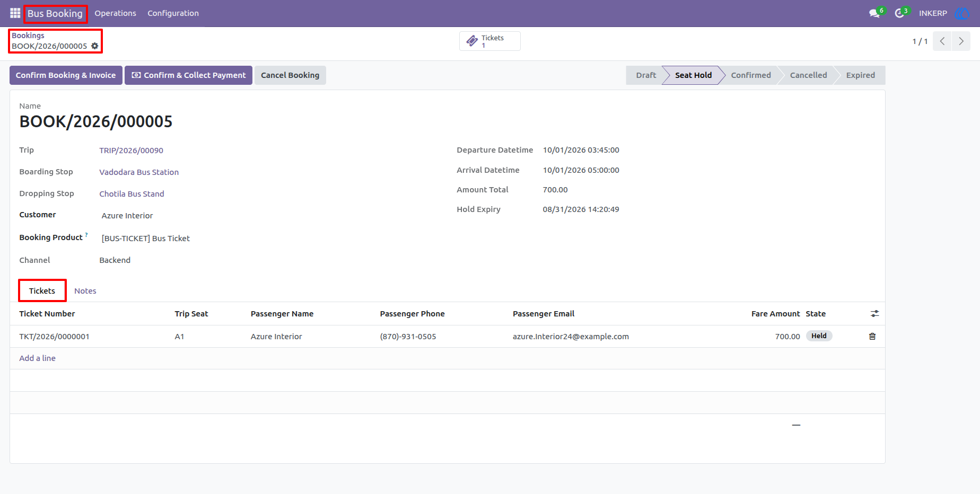Click the Cancel Booking button

pos(290,75)
